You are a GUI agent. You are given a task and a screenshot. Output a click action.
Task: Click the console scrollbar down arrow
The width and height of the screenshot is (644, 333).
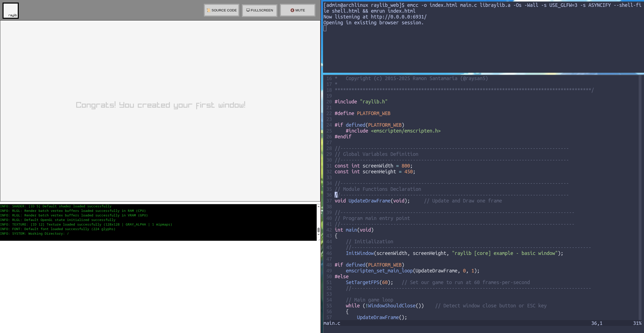tap(318, 235)
